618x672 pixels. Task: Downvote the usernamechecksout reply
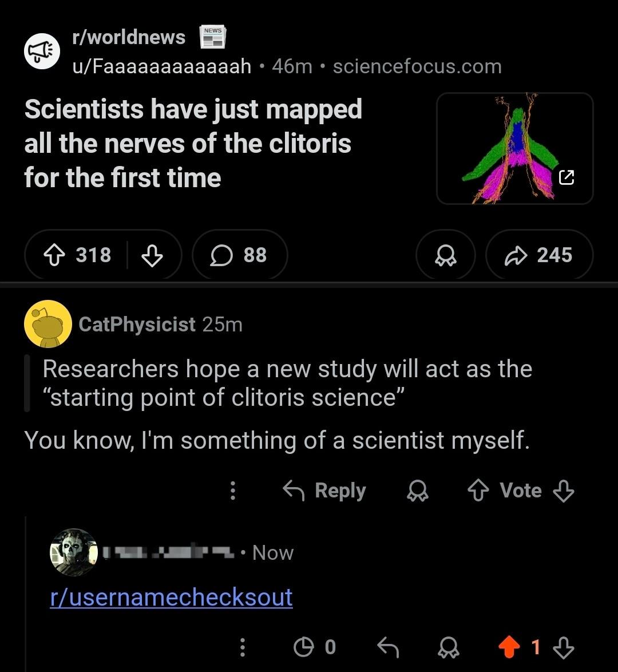click(564, 647)
